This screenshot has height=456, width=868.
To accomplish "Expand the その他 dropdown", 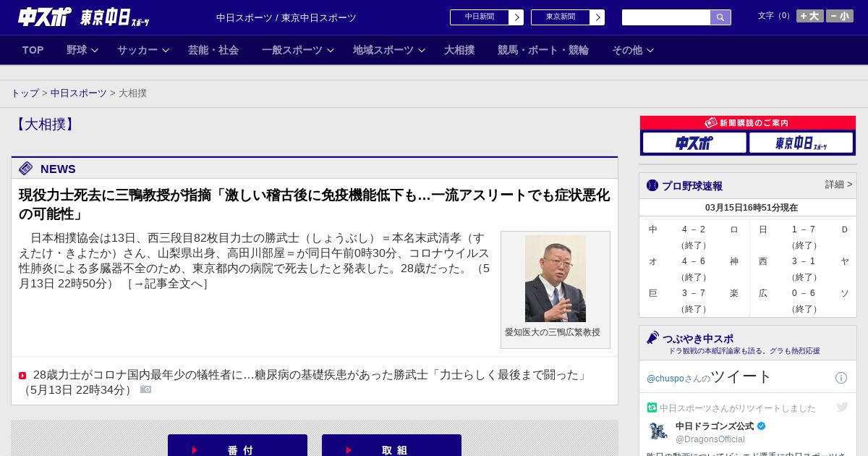I will coord(633,50).
